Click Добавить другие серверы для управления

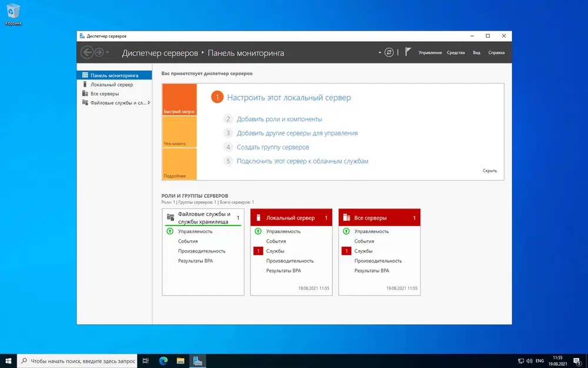[297, 133]
